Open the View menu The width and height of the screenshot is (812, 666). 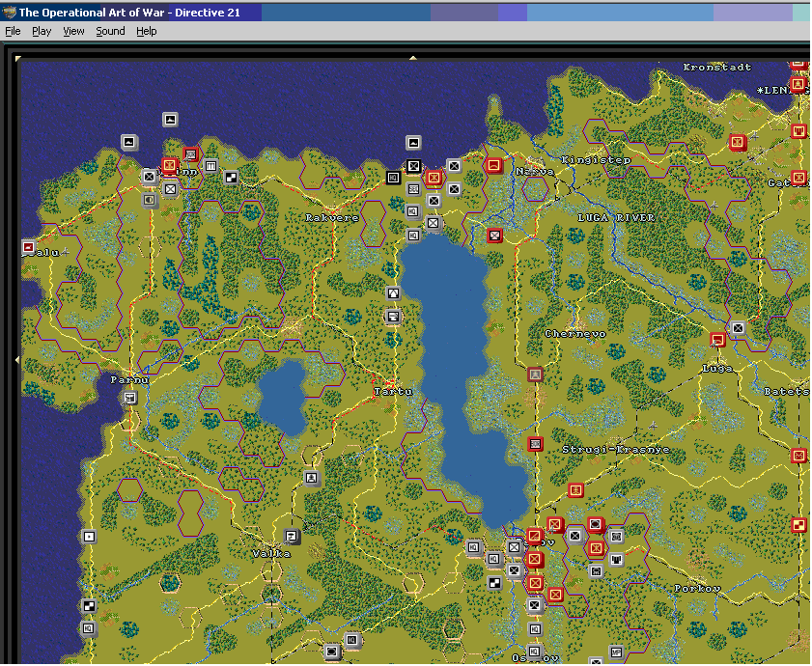[x=73, y=31]
